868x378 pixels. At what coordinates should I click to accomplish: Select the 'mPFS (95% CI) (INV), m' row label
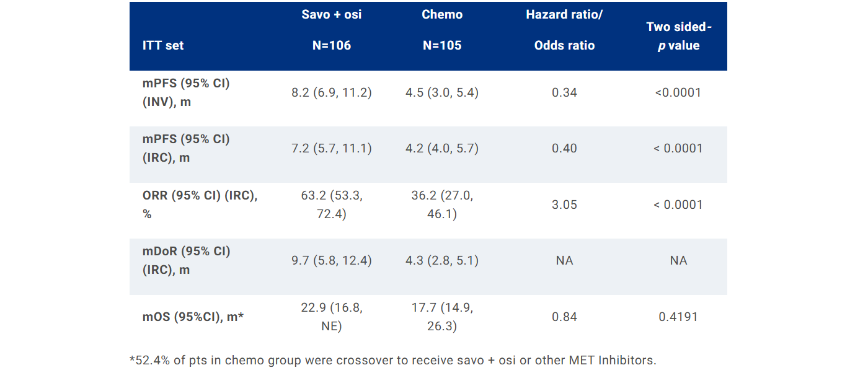[x=186, y=92]
